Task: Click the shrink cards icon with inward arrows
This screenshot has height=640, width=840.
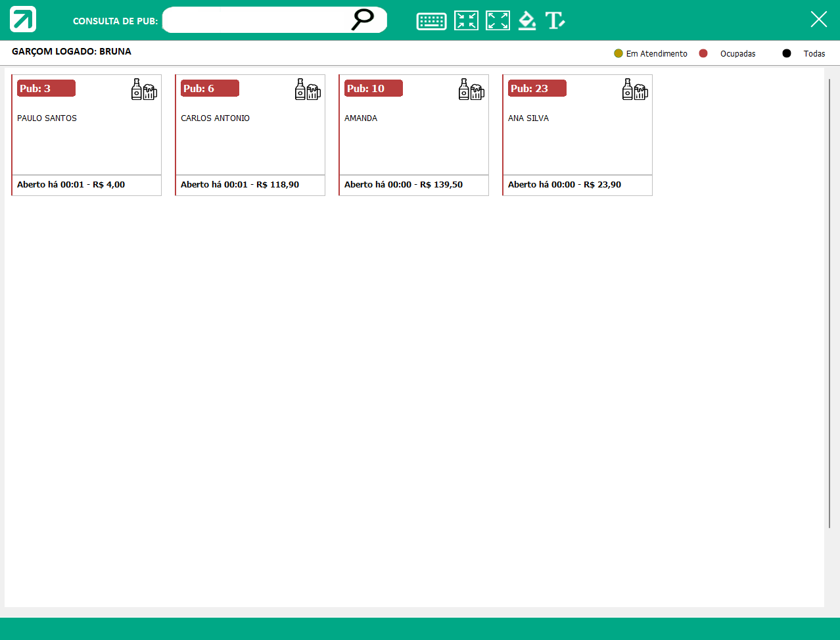Action: pos(466,20)
